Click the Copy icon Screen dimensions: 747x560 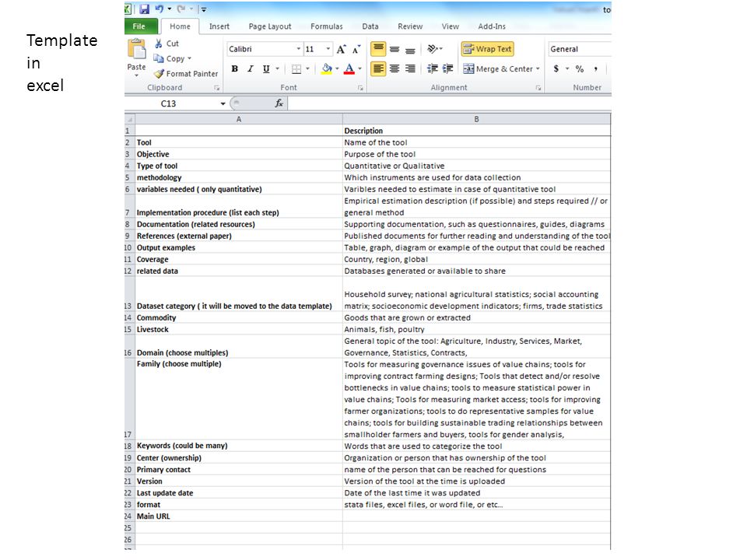159,58
